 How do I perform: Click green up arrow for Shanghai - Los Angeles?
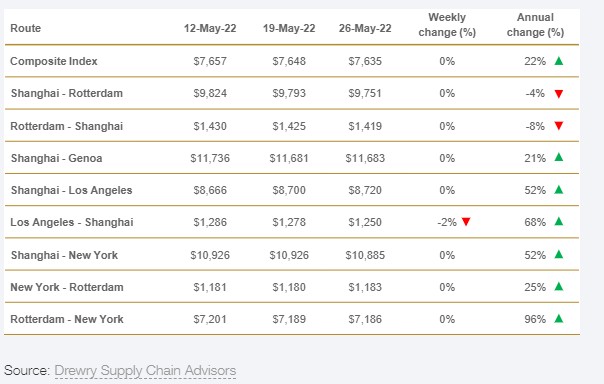tap(559, 189)
